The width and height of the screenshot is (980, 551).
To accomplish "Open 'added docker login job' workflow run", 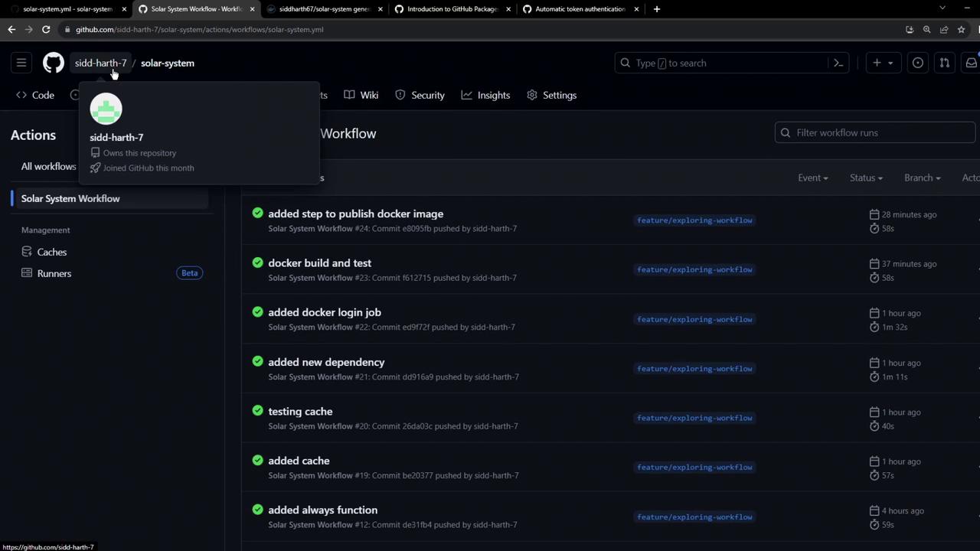I will [325, 312].
